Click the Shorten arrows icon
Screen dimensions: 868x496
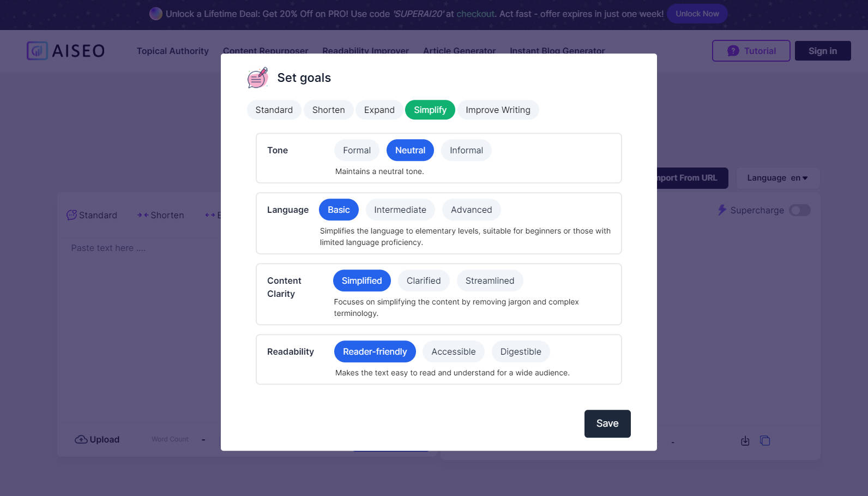(x=143, y=215)
